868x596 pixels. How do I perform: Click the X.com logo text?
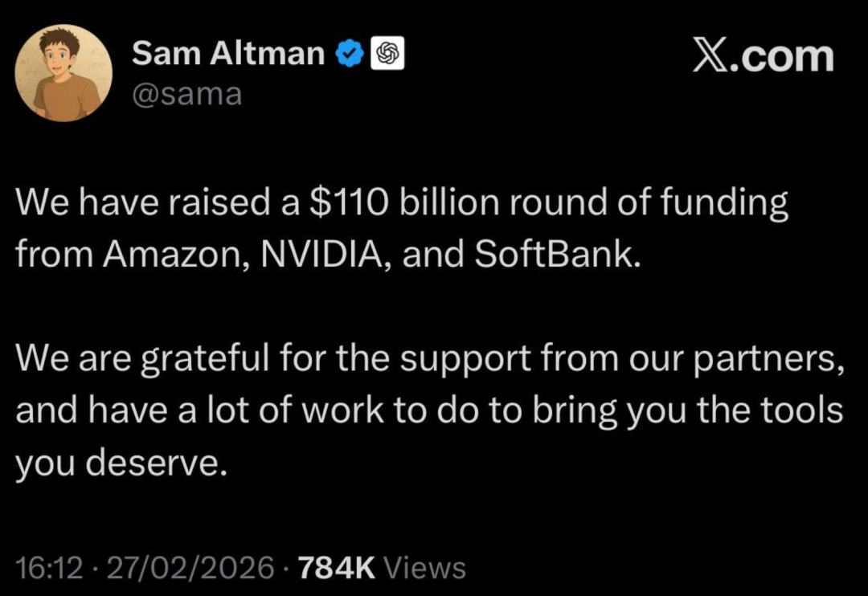click(763, 56)
